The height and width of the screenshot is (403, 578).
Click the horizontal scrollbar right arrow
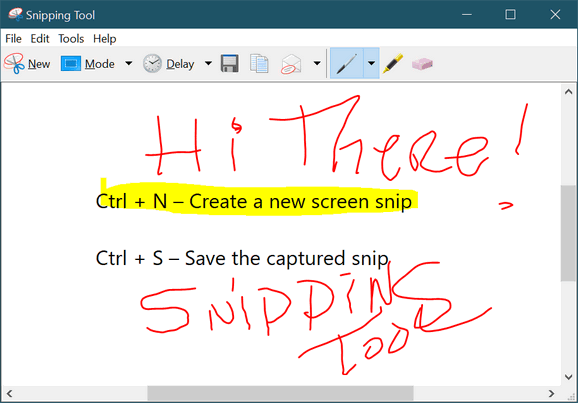pos(551,393)
